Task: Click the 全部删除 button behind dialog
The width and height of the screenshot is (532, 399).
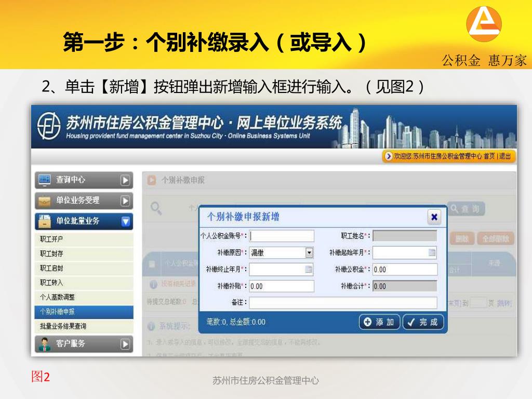Action: coord(495,239)
